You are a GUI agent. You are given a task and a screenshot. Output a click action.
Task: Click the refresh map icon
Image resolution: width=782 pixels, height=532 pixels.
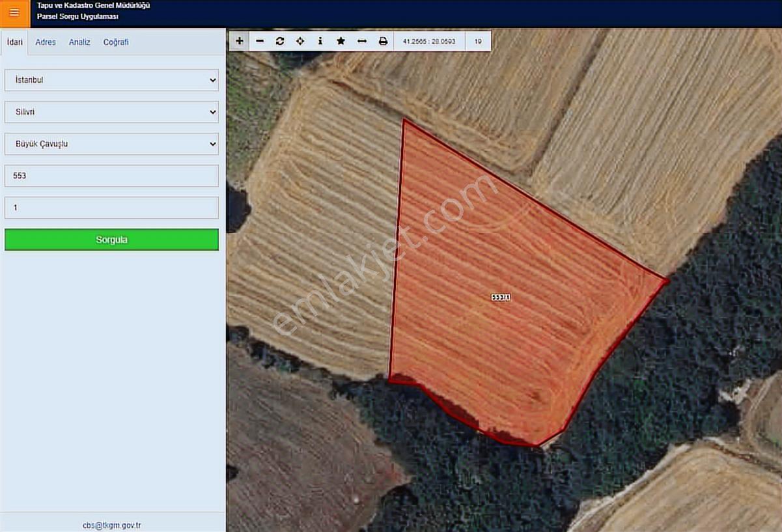[x=280, y=41]
